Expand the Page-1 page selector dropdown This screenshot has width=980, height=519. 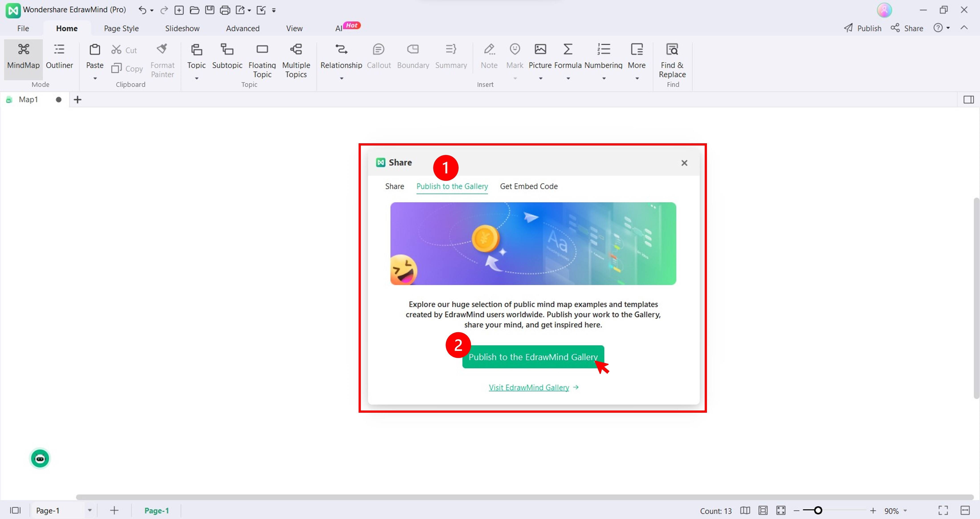(90, 510)
